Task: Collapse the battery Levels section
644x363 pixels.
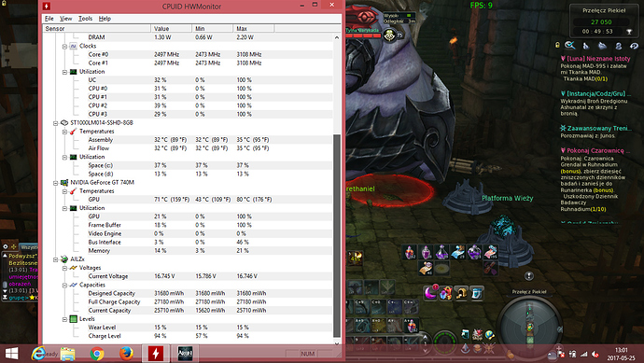Action: point(64,319)
